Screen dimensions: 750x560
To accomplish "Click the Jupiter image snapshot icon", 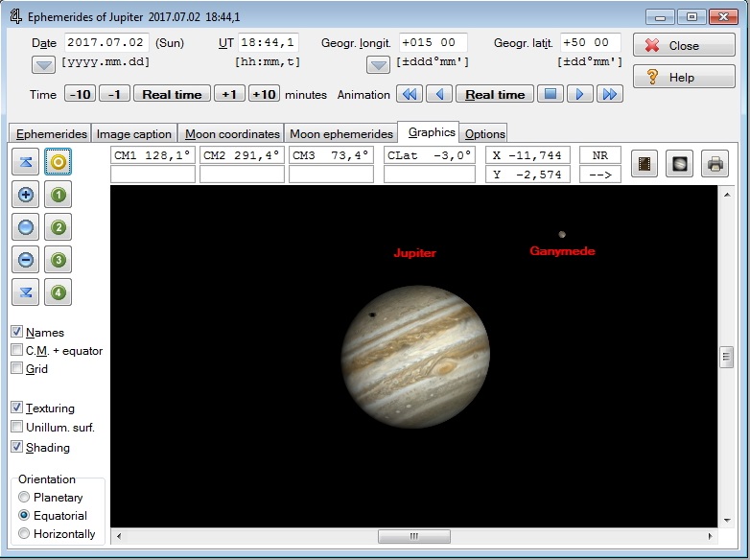I will [679, 165].
